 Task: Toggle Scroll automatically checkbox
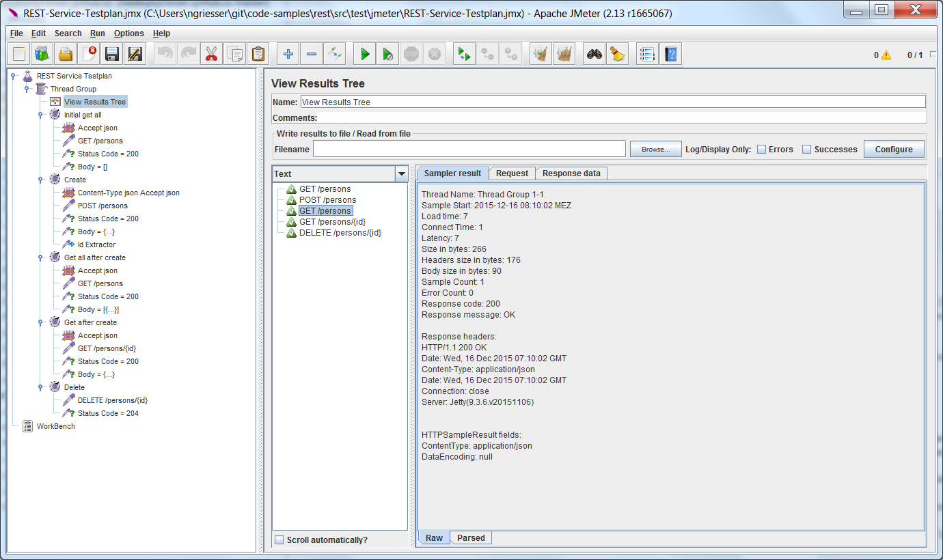click(279, 540)
